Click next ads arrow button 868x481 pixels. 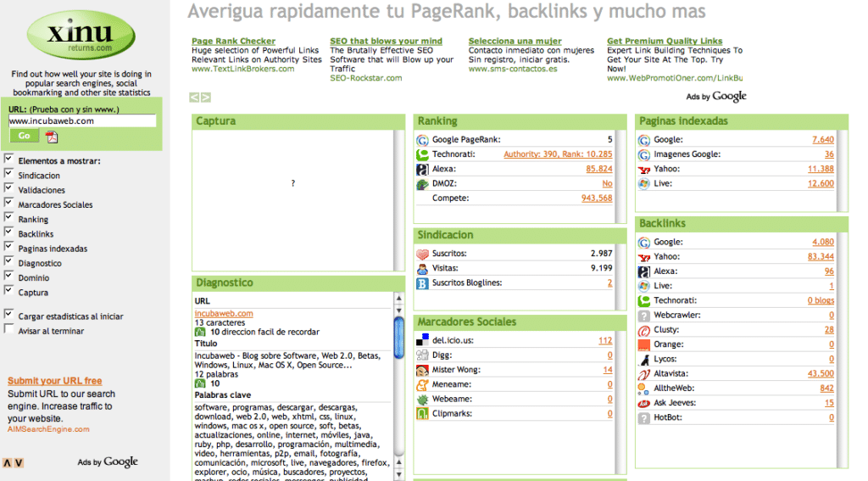(205, 98)
